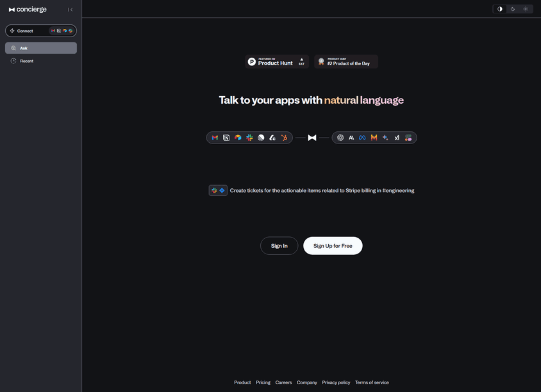Click the orange Mistral icon
The height and width of the screenshot is (392, 541).
(374, 138)
